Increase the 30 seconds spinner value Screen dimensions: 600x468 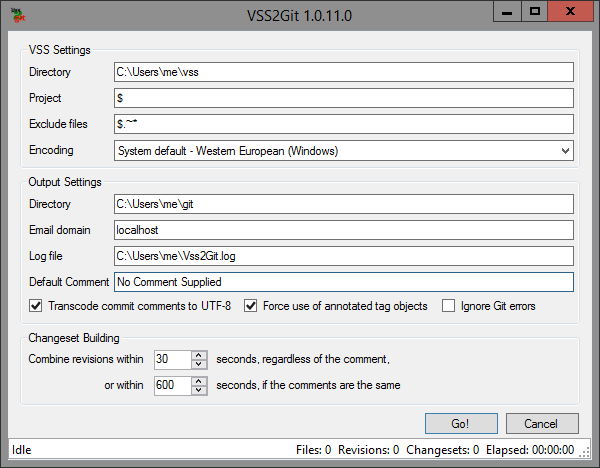pos(198,354)
